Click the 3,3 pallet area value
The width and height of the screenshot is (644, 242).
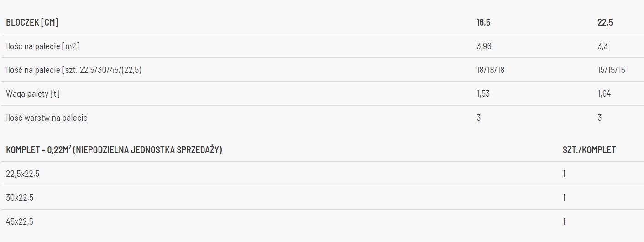602,46
